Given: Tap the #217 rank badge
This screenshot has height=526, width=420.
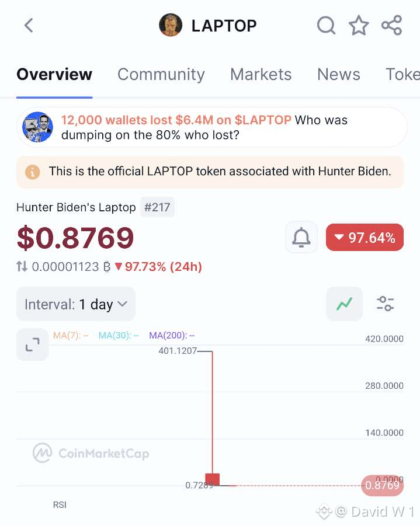Looking at the screenshot, I should pyautogui.click(x=157, y=207).
